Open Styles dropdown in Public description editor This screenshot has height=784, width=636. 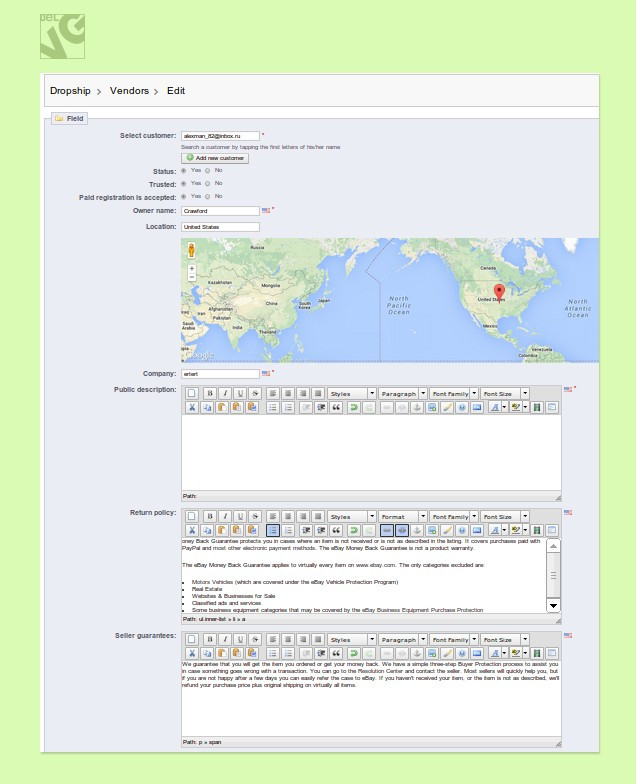(351, 393)
